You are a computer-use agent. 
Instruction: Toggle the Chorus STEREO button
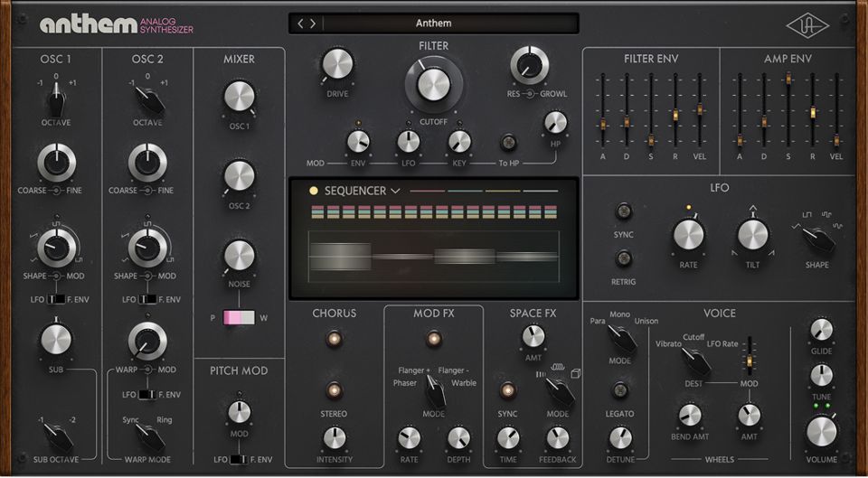(334, 390)
